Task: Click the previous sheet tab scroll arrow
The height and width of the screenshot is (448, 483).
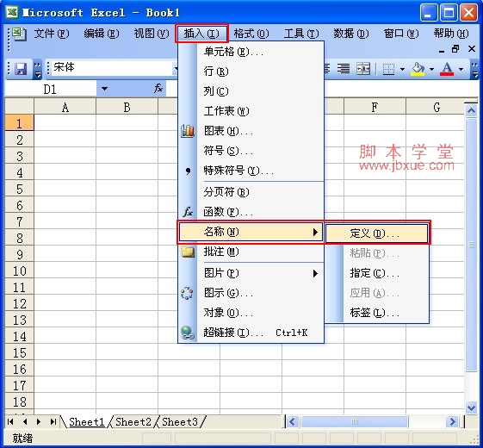Action: pos(25,421)
